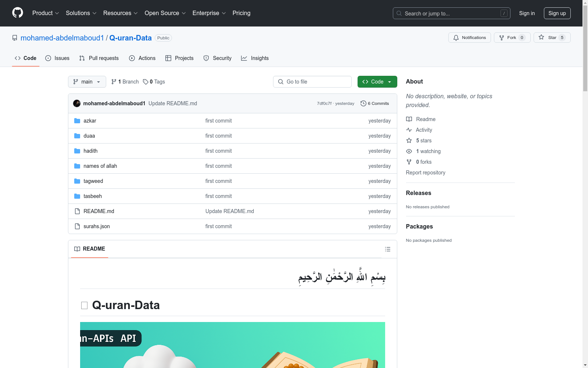The height and width of the screenshot is (368, 588).
Task: Open the Q-uran-Data repository name link
Action: [130, 38]
